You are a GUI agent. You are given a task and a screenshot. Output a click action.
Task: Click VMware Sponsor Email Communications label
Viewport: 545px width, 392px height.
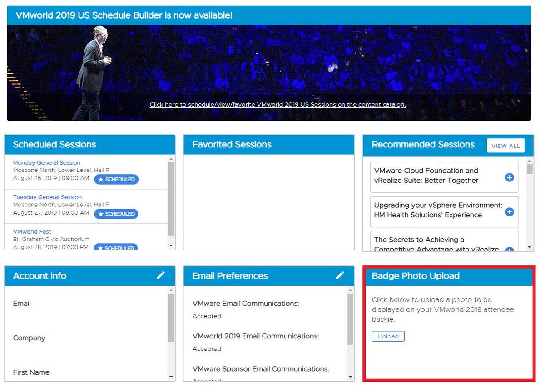(x=261, y=369)
